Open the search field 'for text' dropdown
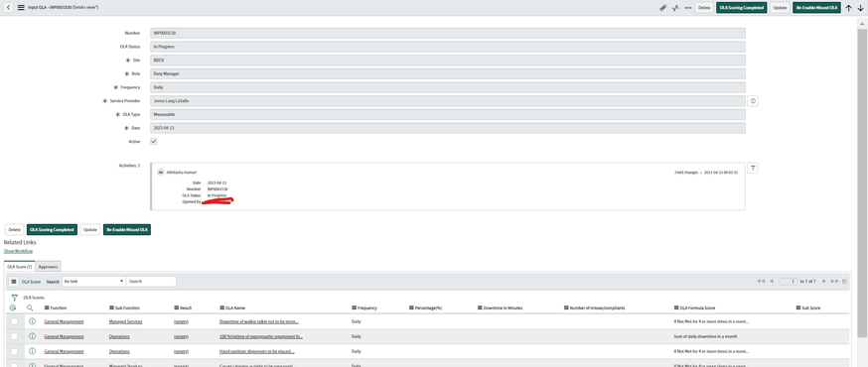868x367 pixels. tap(94, 282)
